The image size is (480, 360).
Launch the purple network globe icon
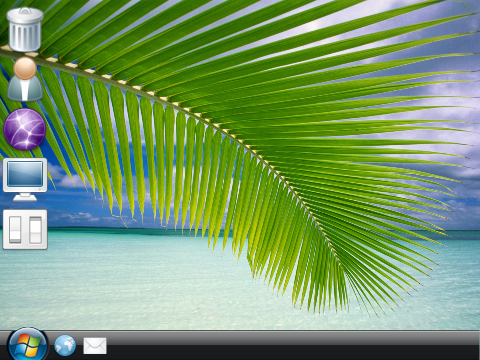pyautogui.click(x=25, y=129)
